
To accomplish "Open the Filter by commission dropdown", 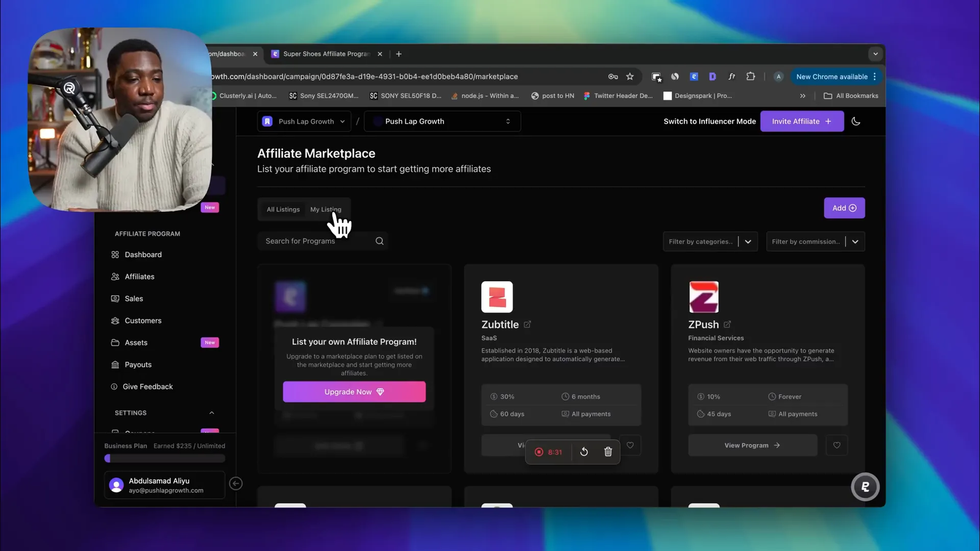I will (815, 242).
